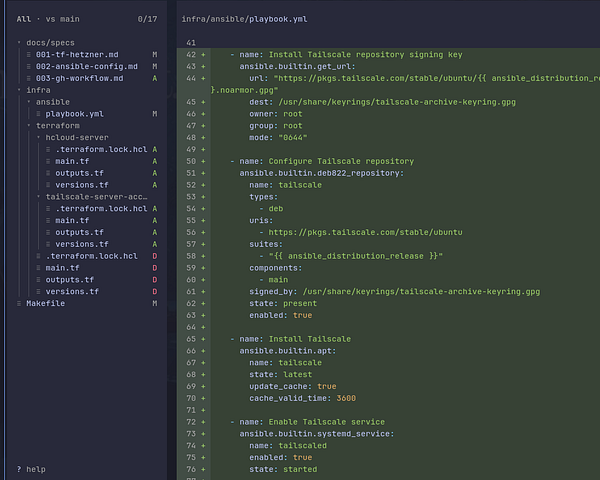
Task: Open deleted .terraform.lock.hcl in terraform folder
Action: tap(91, 256)
